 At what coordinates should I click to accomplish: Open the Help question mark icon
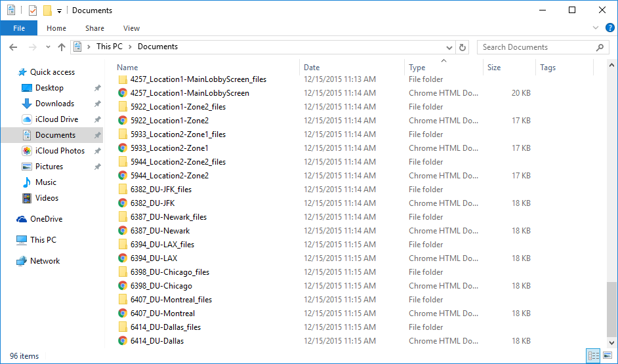tap(609, 28)
